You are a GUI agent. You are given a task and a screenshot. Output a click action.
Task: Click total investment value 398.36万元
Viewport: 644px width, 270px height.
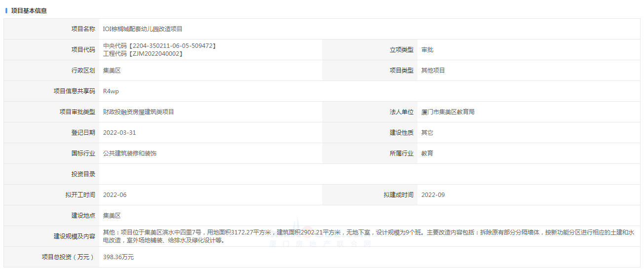[x=118, y=257]
